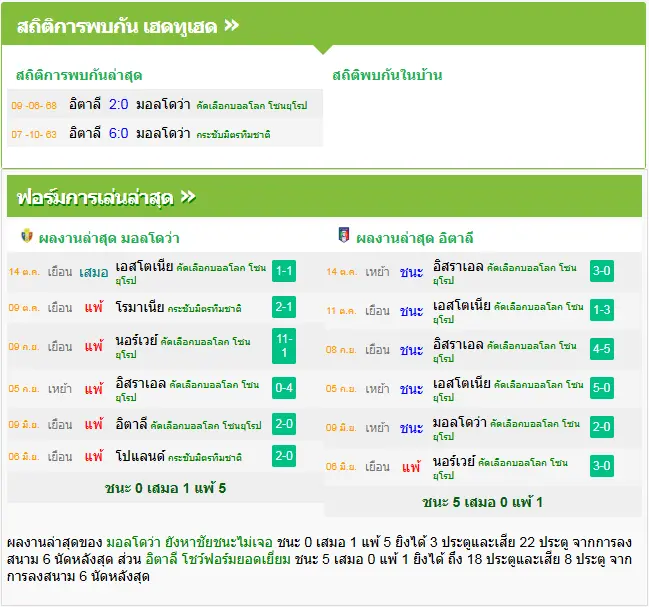Select the 11-1 score badge for Norway match
This screenshot has width=649, height=607.
(x=284, y=346)
